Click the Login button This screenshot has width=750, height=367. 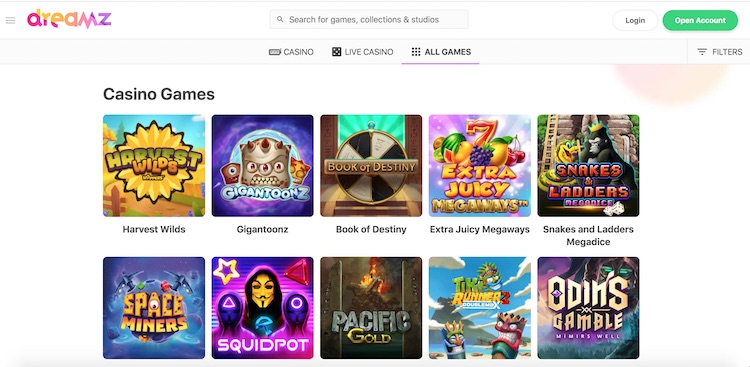coord(635,20)
